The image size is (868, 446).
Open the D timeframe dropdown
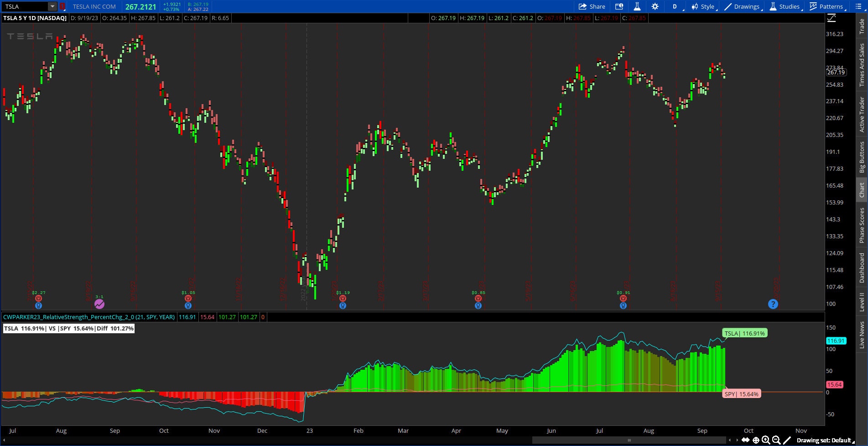click(x=676, y=6)
